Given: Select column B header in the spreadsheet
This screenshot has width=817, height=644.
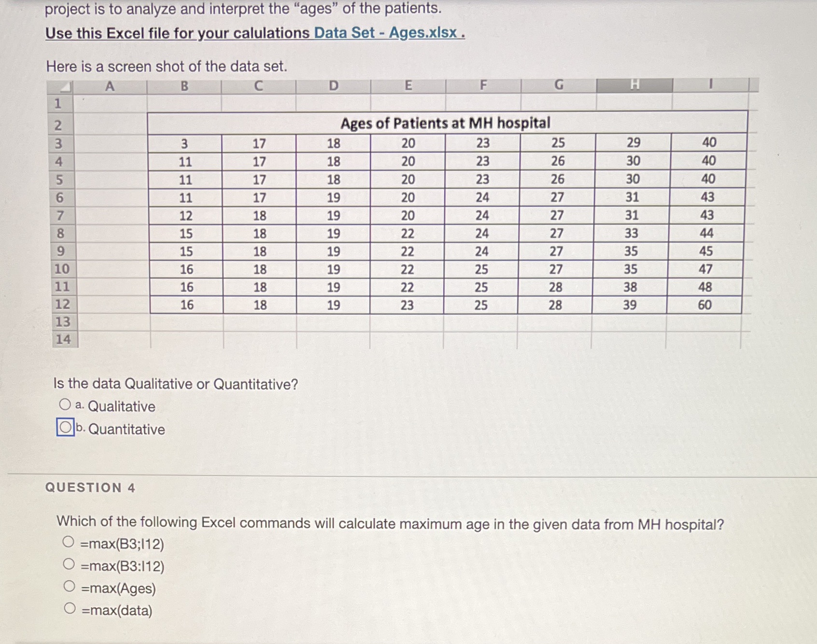Looking at the screenshot, I should tap(184, 85).
